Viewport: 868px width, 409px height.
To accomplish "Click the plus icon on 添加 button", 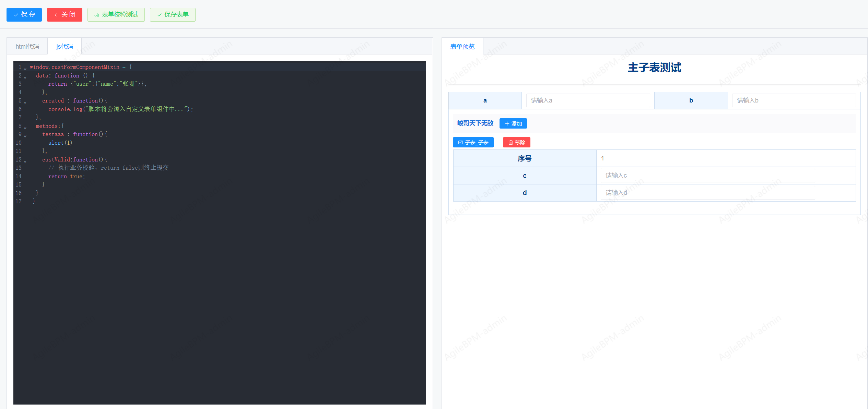I will [507, 123].
